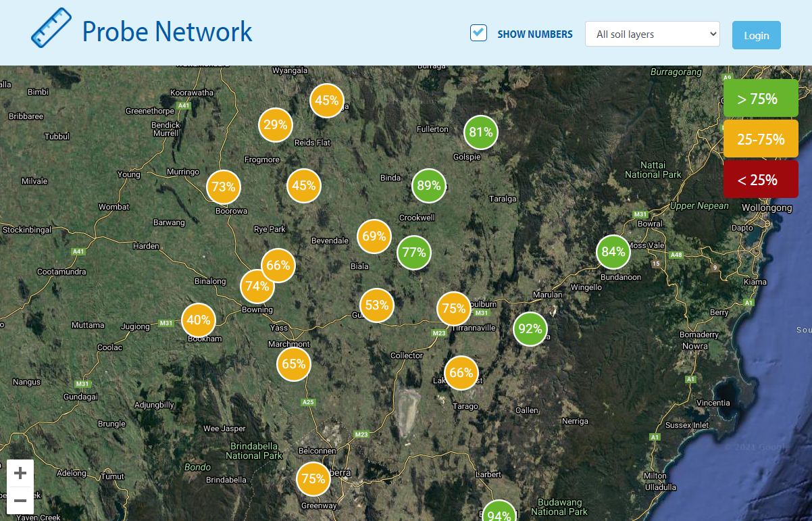Select the 89% probe marker near Crookwell
The height and width of the screenshot is (521, 812).
(x=428, y=185)
